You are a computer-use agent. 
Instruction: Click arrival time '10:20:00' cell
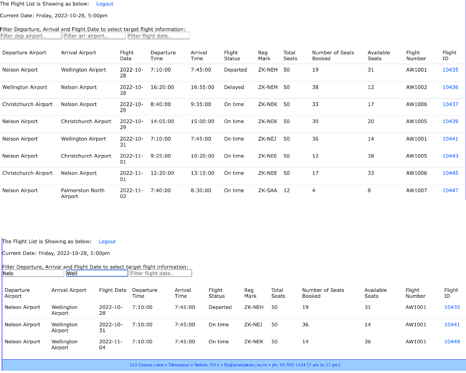pyautogui.click(x=202, y=156)
